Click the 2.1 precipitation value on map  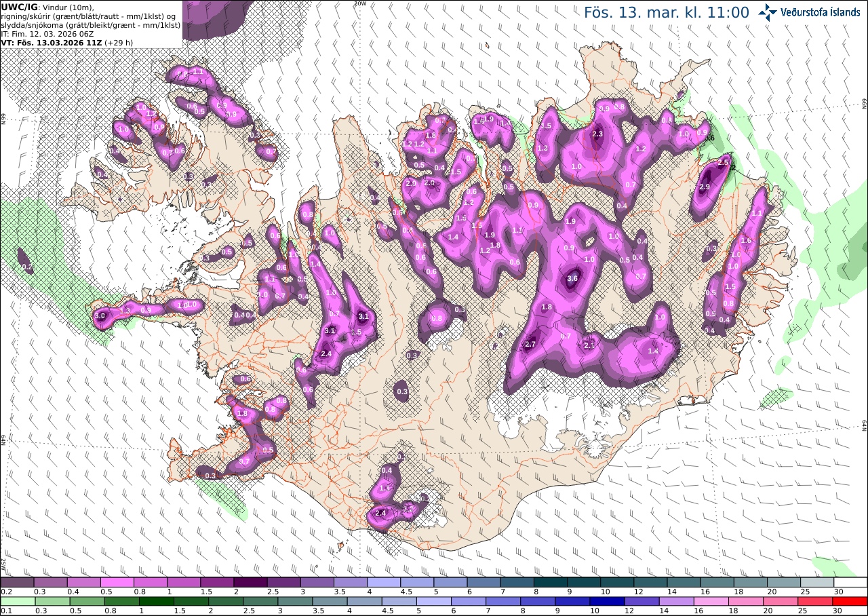point(589,346)
